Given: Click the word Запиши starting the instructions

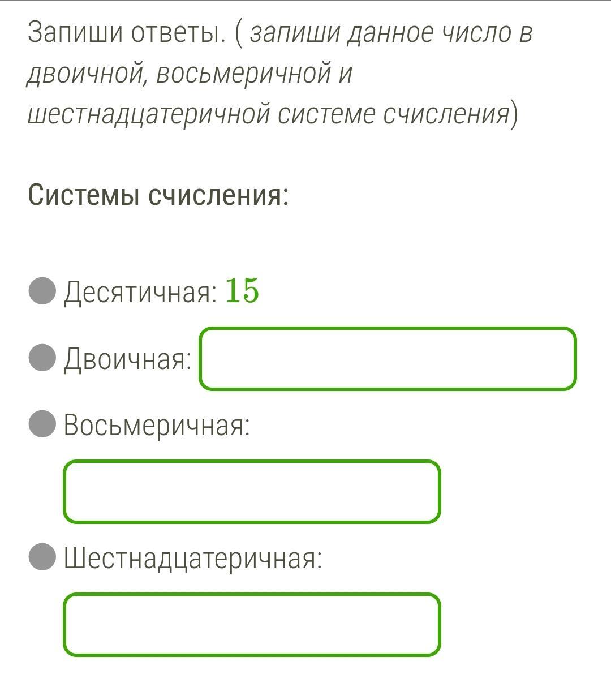Looking at the screenshot, I should (75, 33).
